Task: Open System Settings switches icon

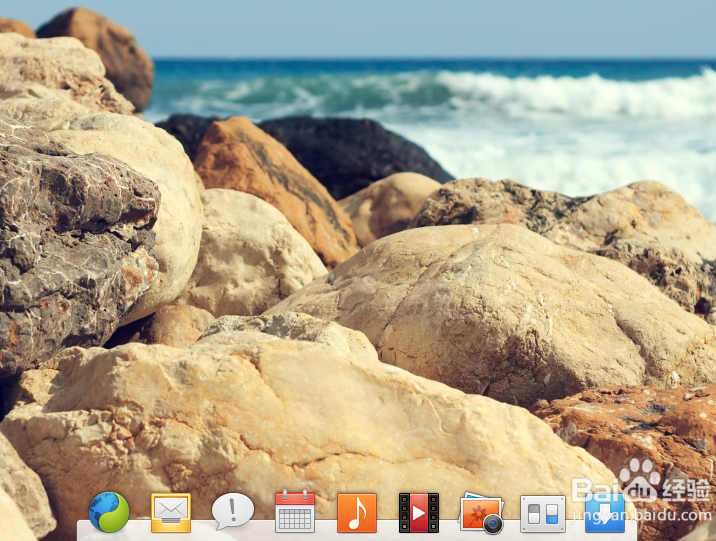Action: pyautogui.click(x=543, y=513)
